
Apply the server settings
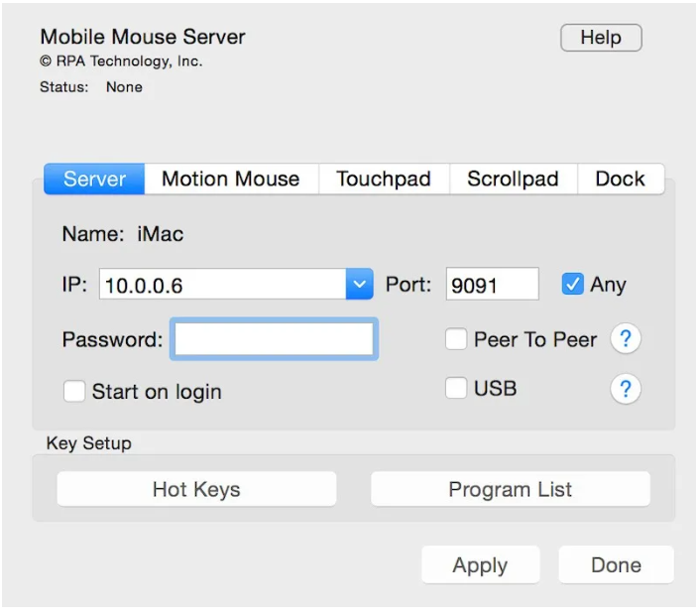tap(480, 564)
